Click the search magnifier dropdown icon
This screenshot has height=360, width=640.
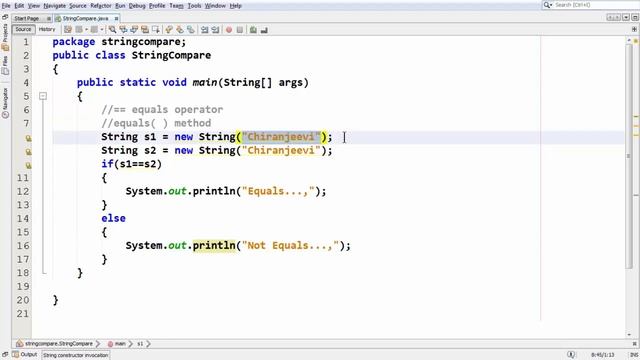click(x=548, y=5)
